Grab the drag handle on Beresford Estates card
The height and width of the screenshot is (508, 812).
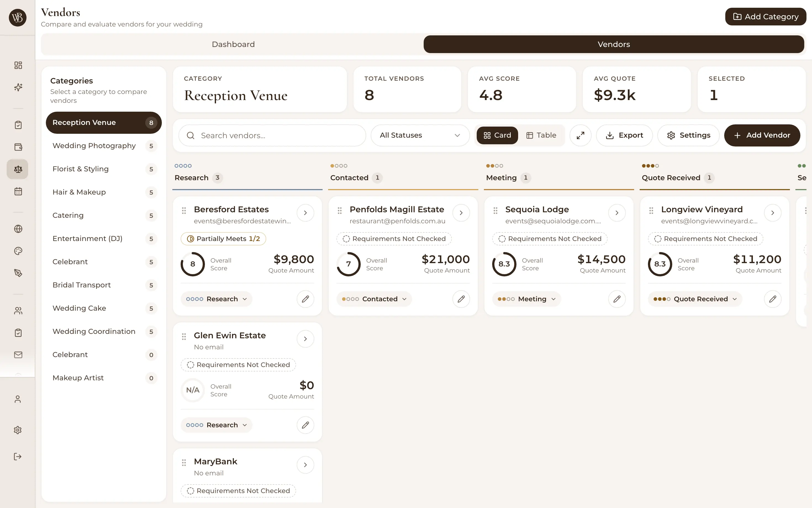tap(184, 211)
